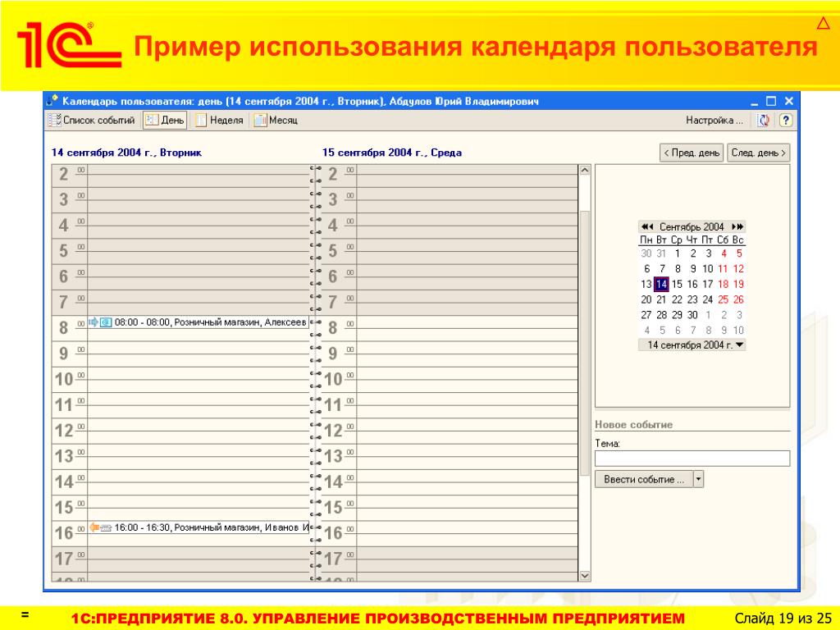Screen dimensions: 840x630
Task: Open the Настройка settings
Action: tap(714, 121)
